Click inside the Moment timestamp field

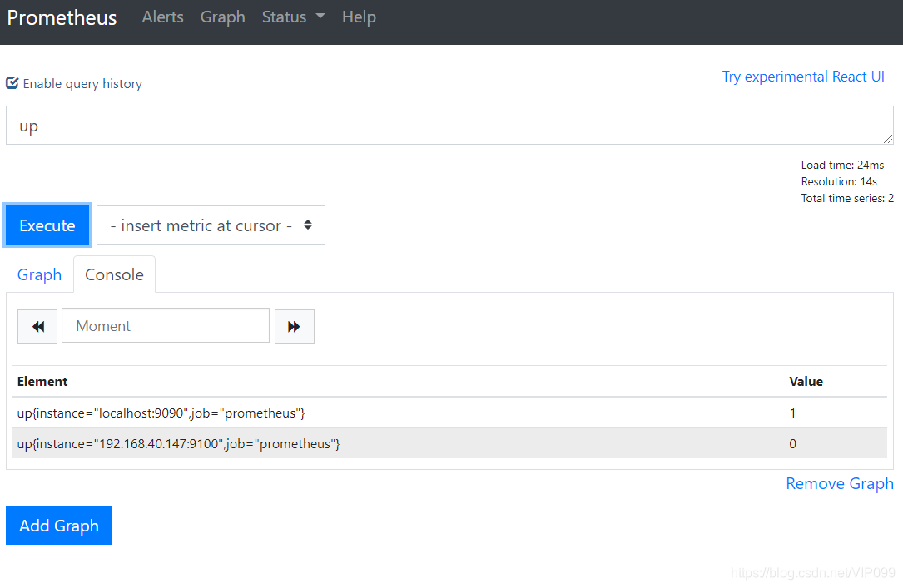pyautogui.click(x=165, y=326)
